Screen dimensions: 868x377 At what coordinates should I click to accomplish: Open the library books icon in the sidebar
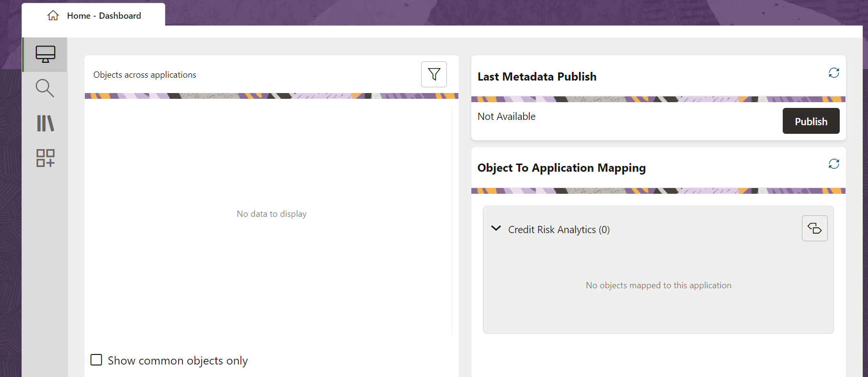tap(45, 123)
